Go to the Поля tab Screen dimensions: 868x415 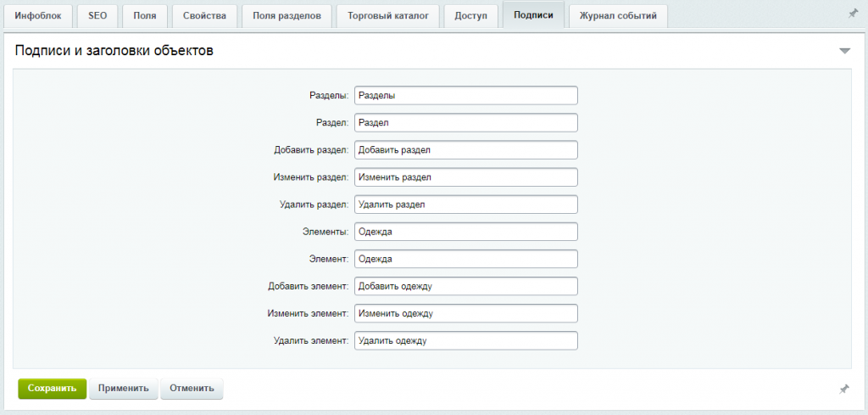click(x=144, y=15)
